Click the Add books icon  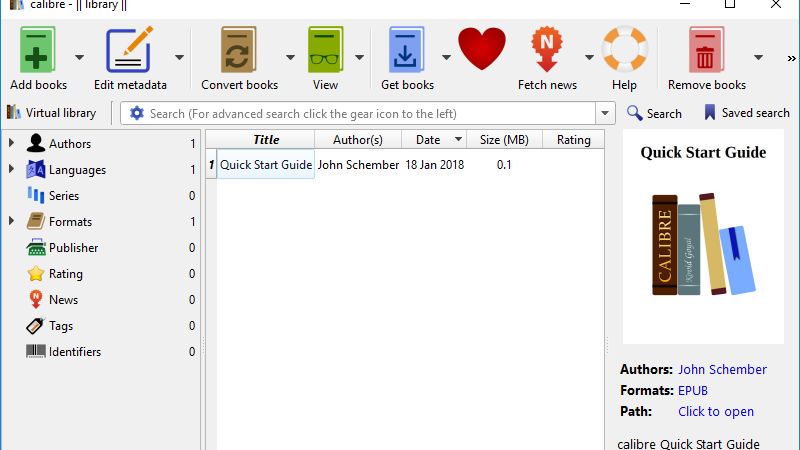tap(38, 49)
